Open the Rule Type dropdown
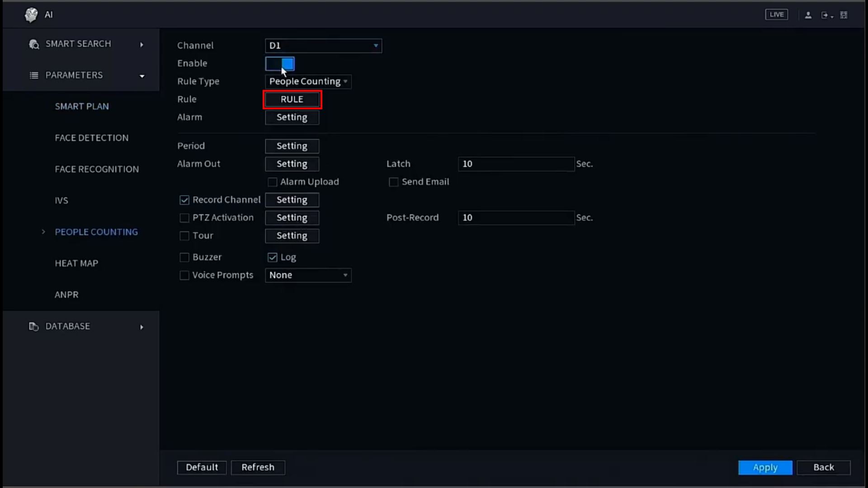The height and width of the screenshot is (488, 868). 308,81
